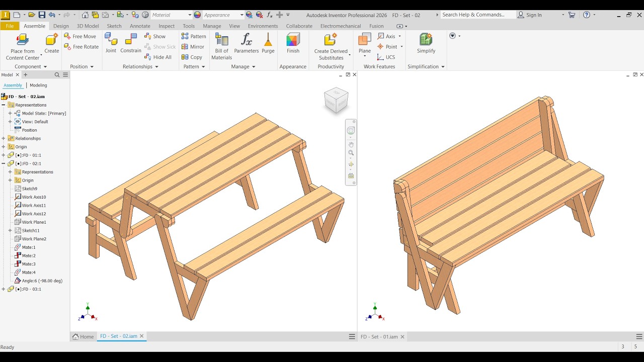
Task: Select the Constrain tool
Action: [x=131, y=43]
